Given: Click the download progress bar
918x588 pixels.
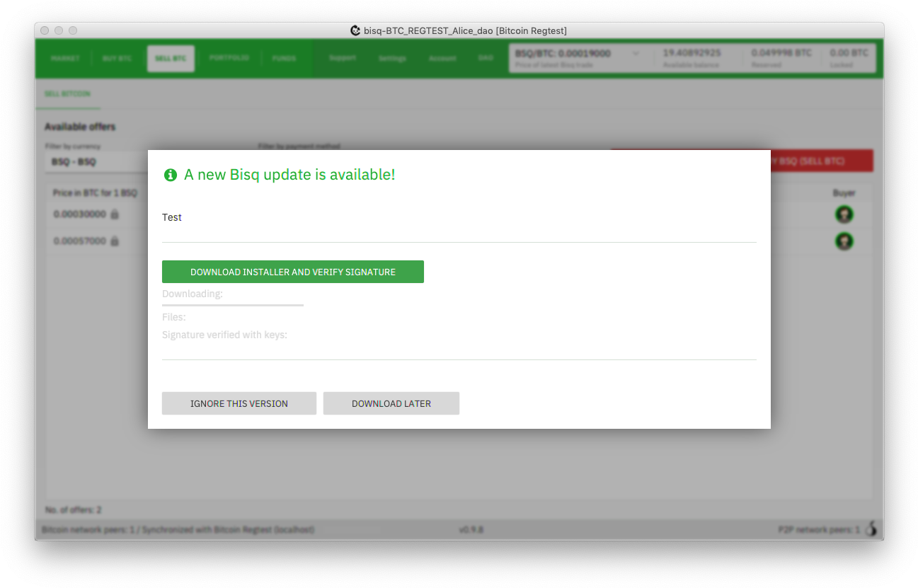Looking at the screenshot, I should click(x=233, y=305).
